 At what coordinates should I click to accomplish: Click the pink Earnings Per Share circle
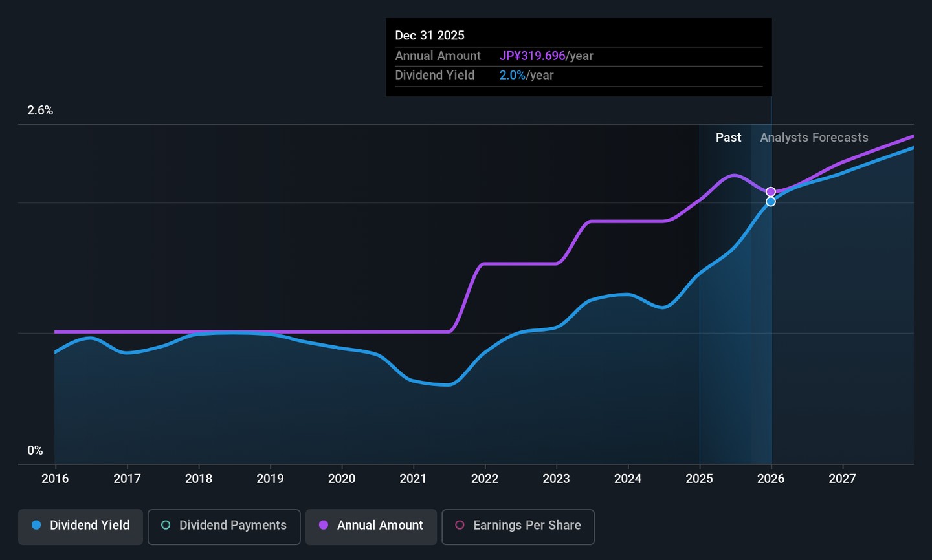coord(460,525)
